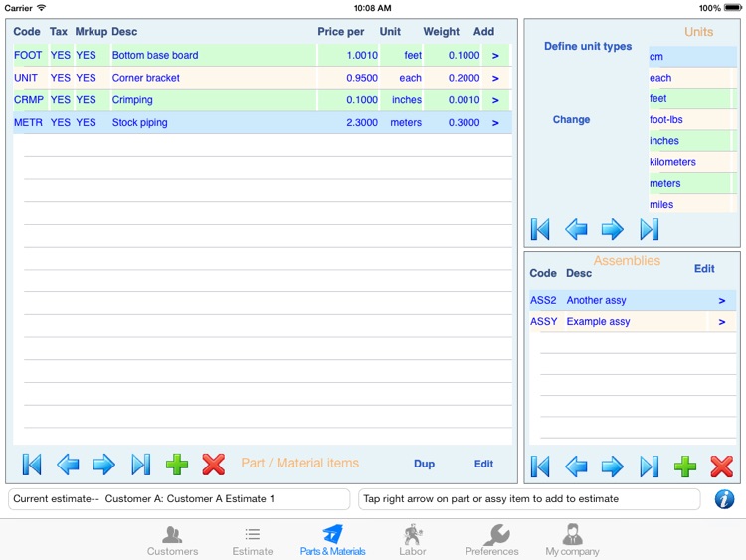Select the each unit in Units list
This screenshot has width=746, height=560.
point(692,78)
